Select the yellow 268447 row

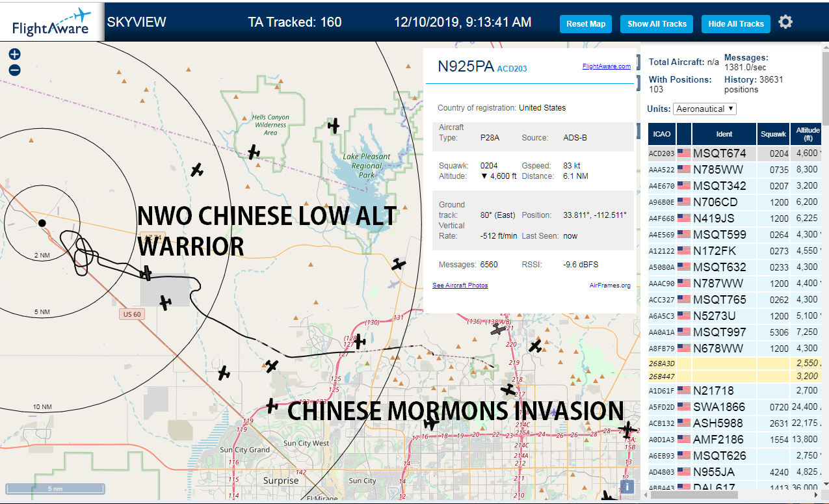coord(735,376)
